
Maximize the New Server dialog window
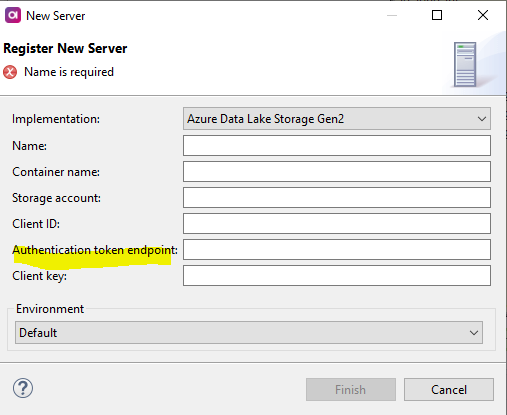click(437, 15)
